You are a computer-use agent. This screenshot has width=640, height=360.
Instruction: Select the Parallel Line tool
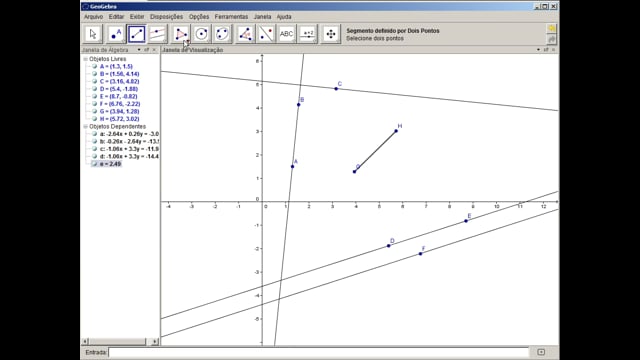tap(158, 34)
